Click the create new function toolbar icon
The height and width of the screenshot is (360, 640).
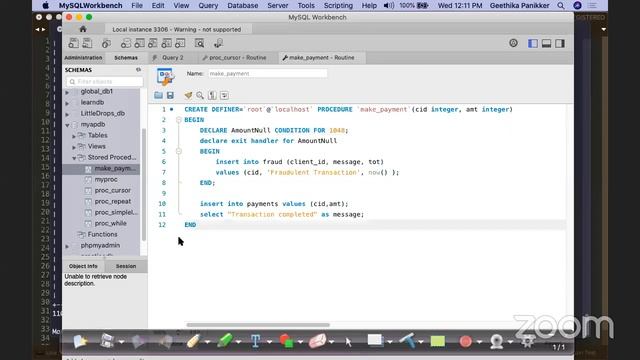180,43
